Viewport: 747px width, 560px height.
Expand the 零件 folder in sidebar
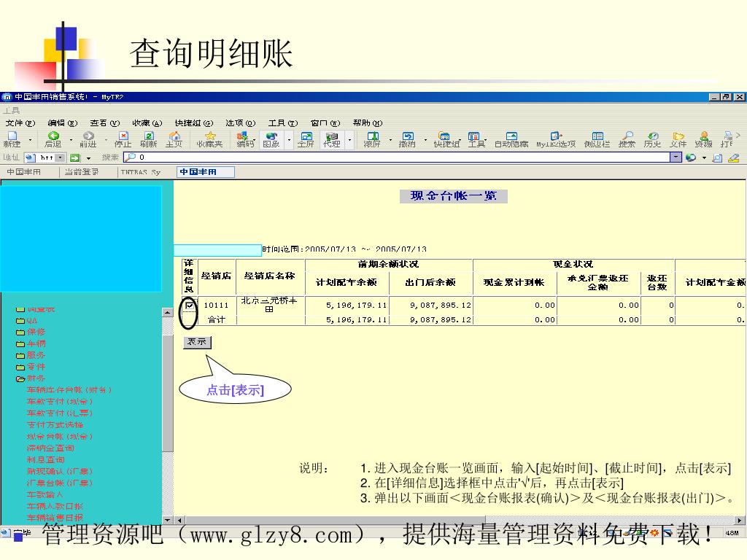20,367
